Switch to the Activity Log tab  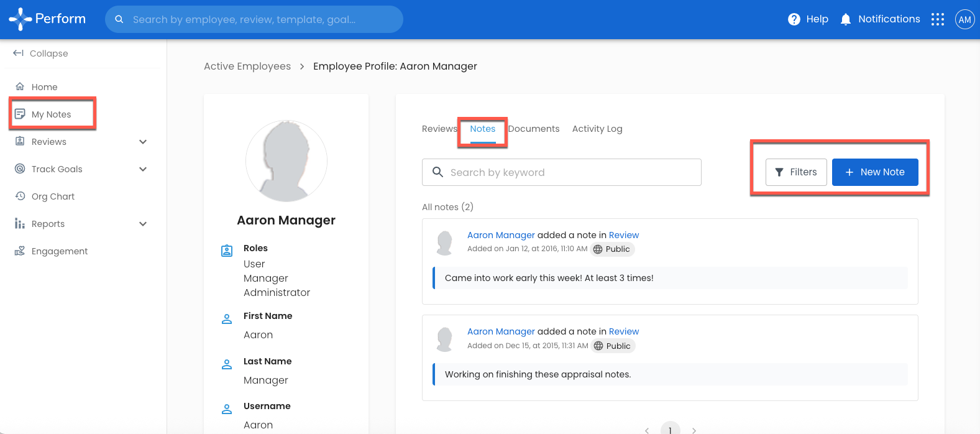(x=597, y=129)
